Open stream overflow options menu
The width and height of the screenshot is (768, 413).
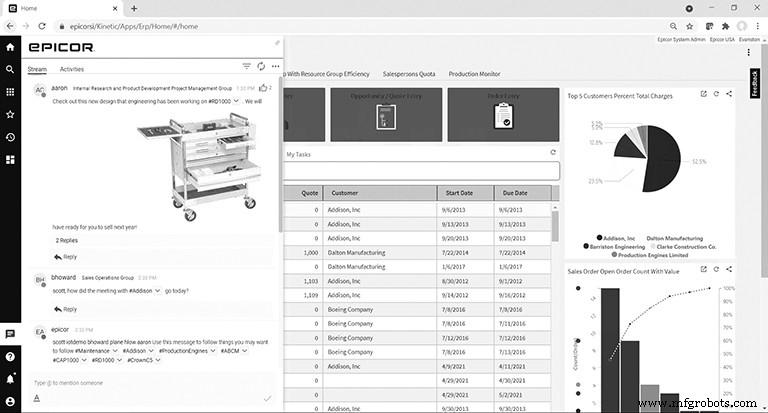point(276,66)
